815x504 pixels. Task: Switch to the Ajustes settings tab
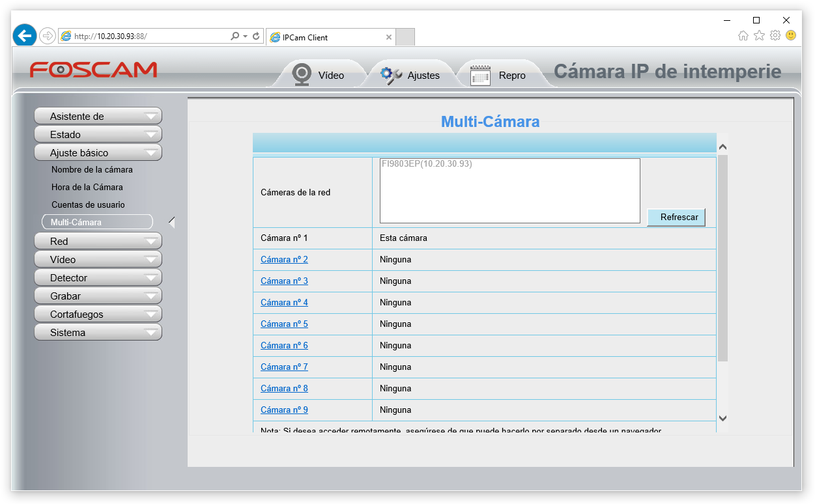click(x=410, y=75)
